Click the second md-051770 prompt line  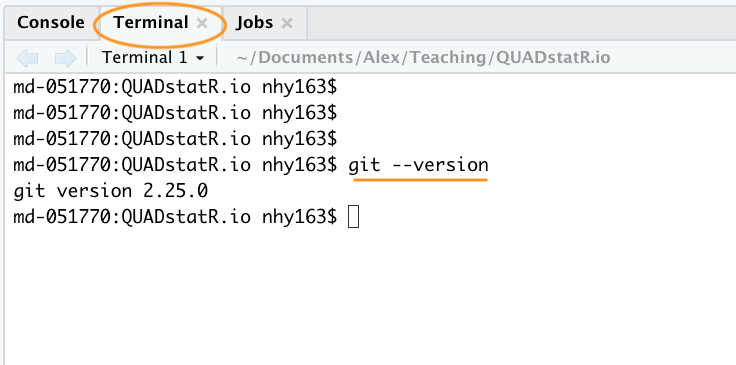[x=175, y=113]
